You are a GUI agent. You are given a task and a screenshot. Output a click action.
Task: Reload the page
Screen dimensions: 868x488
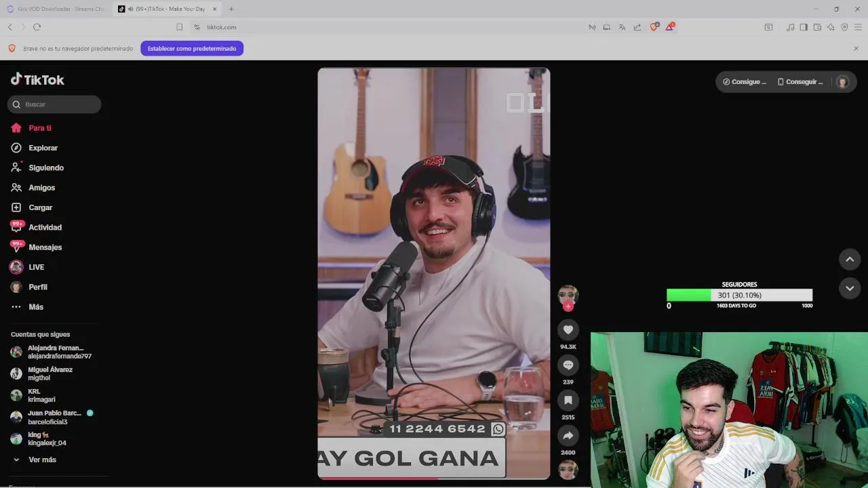(x=37, y=27)
